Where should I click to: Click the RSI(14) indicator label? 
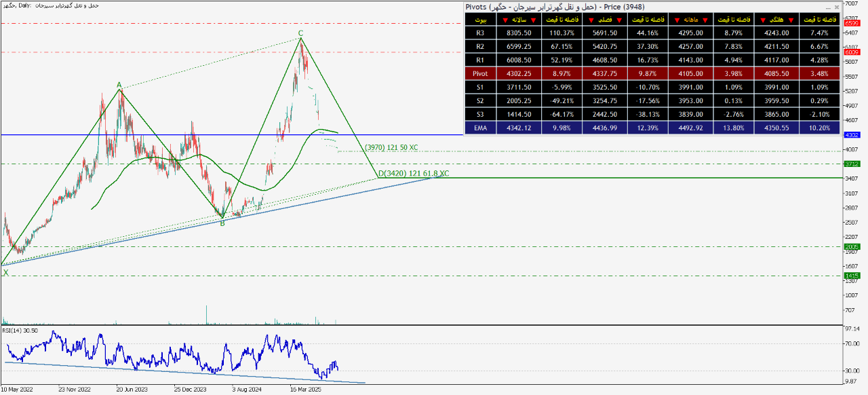click(19, 331)
